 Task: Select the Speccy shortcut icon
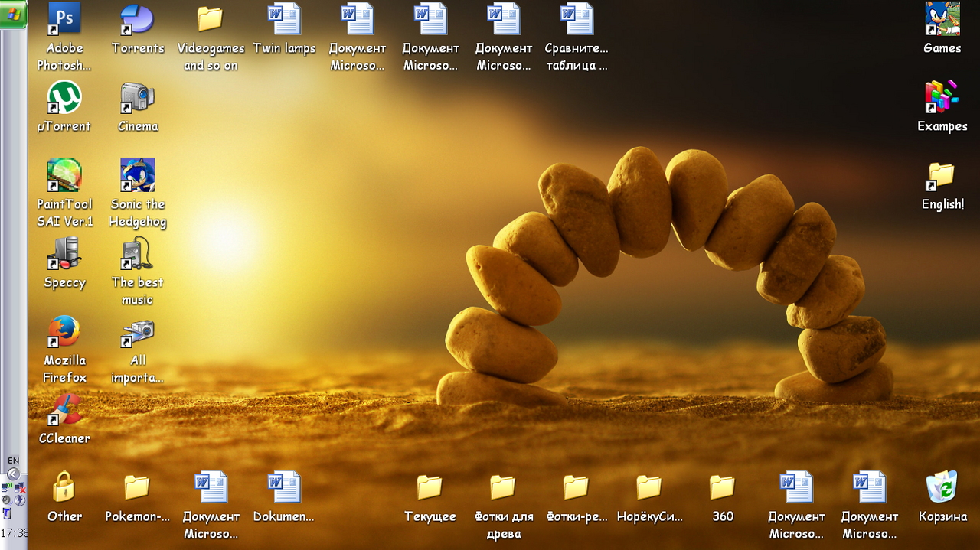(64, 254)
